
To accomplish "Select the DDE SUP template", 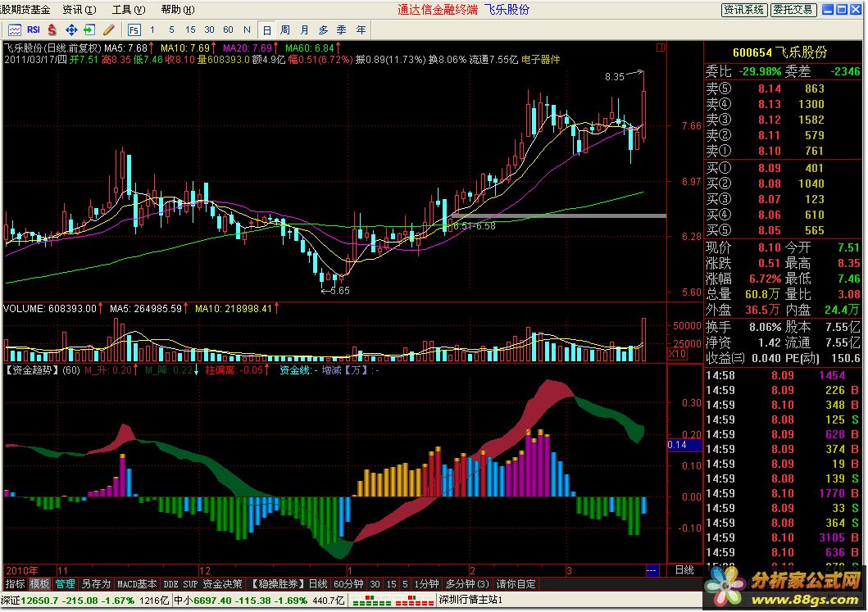I will pos(180,584).
